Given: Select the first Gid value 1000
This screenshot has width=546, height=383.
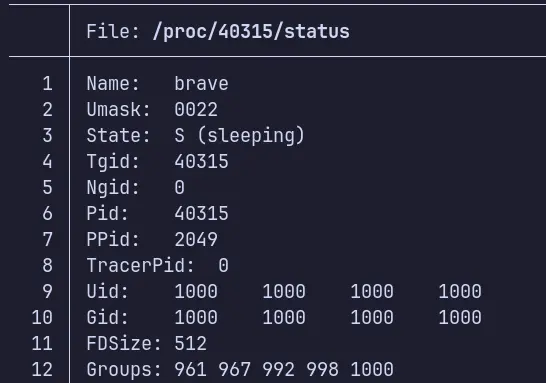Looking at the screenshot, I should [196, 318].
